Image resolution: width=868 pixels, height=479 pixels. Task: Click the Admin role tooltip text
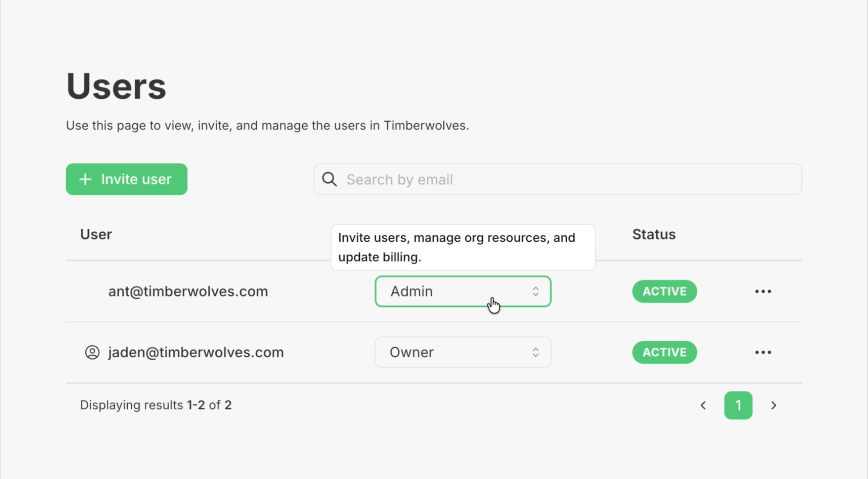click(457, 247)
